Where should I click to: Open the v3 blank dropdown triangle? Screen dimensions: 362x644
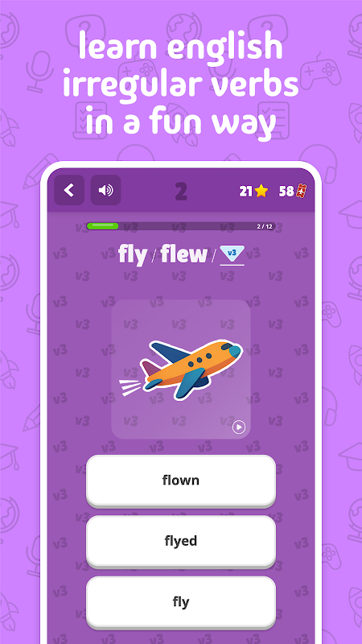tap(232, 254)
